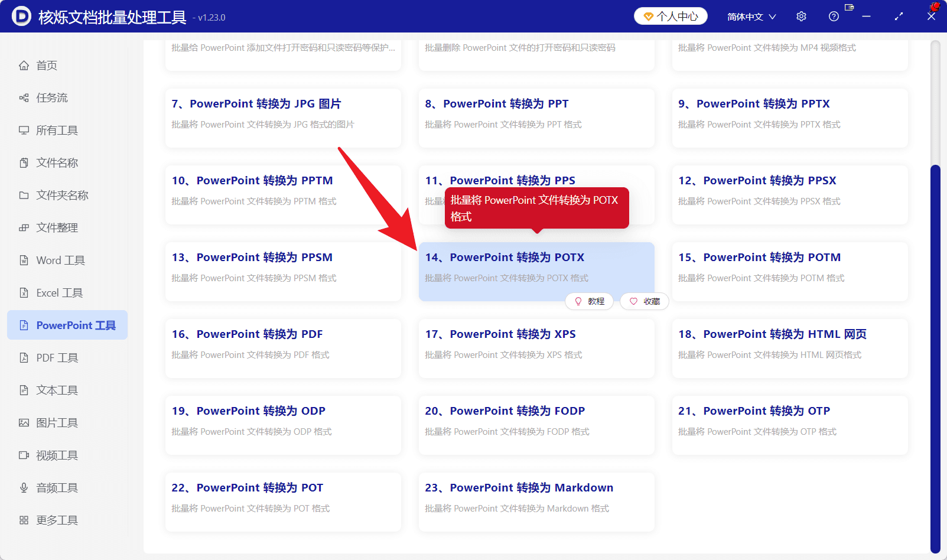Open 22、PowerPoint 转换为 POT card
Image resolution: width=947 pixels, height=560 pixels.
283,502
